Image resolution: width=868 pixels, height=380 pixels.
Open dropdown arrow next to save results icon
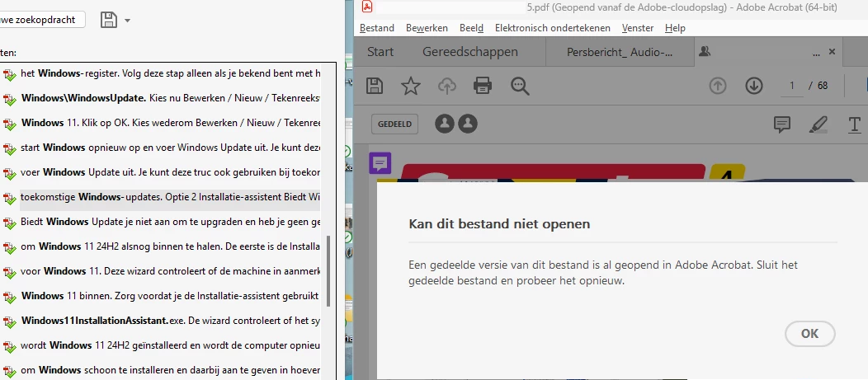tap(127, 21)
